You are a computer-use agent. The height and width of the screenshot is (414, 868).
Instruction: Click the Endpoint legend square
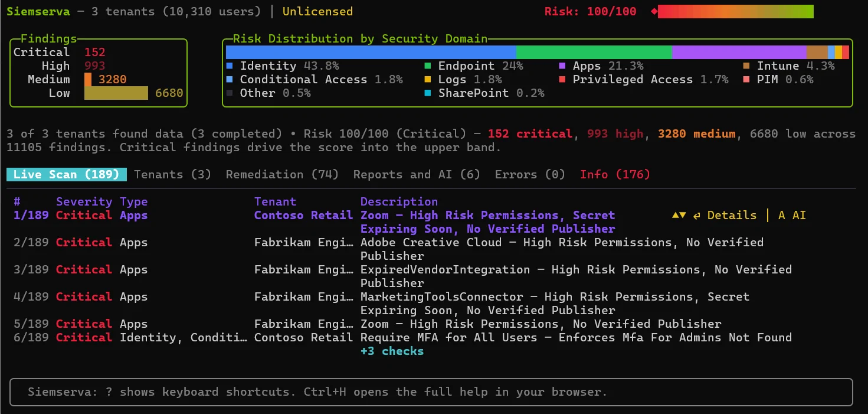point(428,66)
